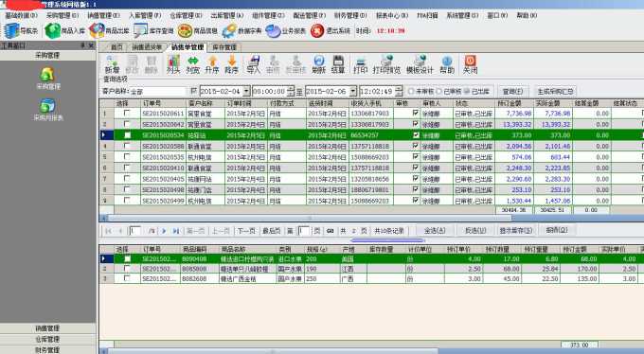Tick selection checkbox for order SE2015020499
This screenshot has height=354, width=644.
point(127,200)
